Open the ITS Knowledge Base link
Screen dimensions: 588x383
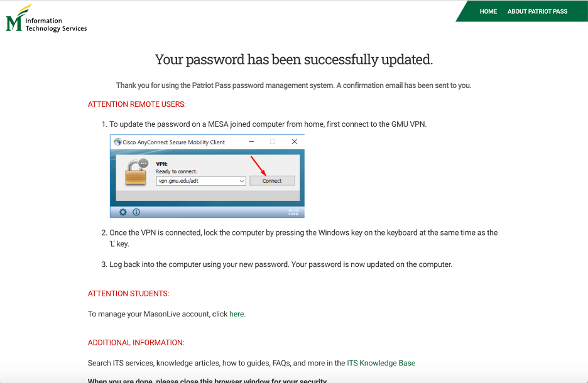(381, 363)
